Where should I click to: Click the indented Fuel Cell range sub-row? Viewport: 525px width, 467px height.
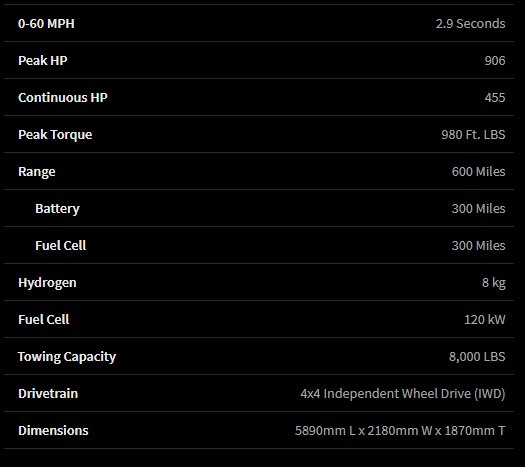[258, 245]
